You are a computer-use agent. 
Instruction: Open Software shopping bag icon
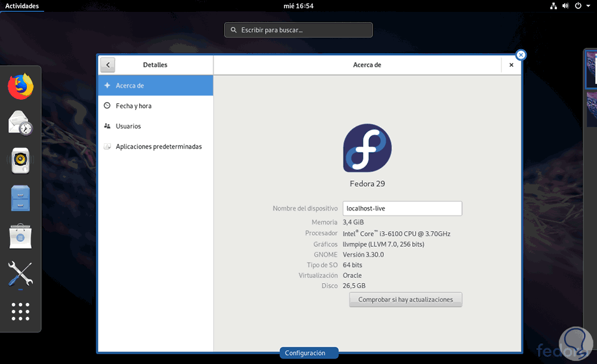(20, 236)
